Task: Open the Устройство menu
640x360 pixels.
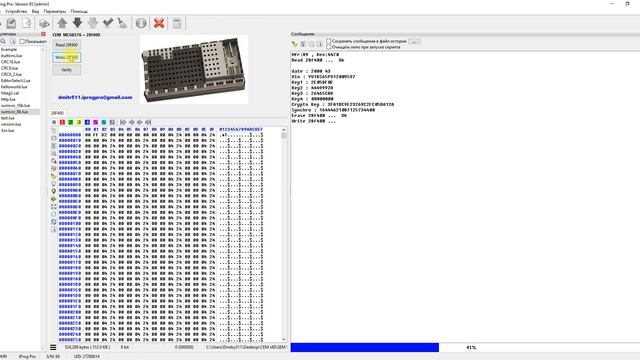Action: pyautogui.click(x=16, y=11)
